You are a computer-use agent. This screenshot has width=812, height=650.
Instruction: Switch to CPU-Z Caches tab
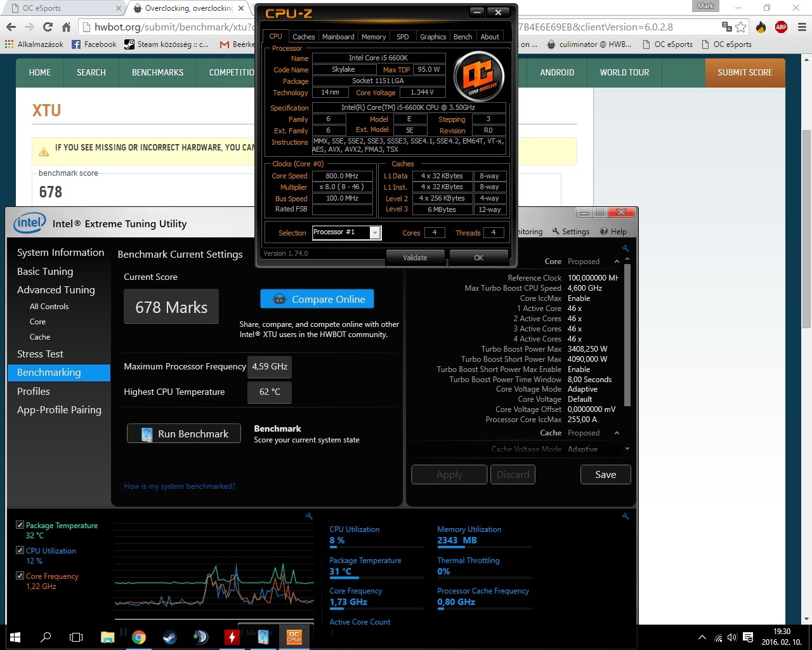303,37
